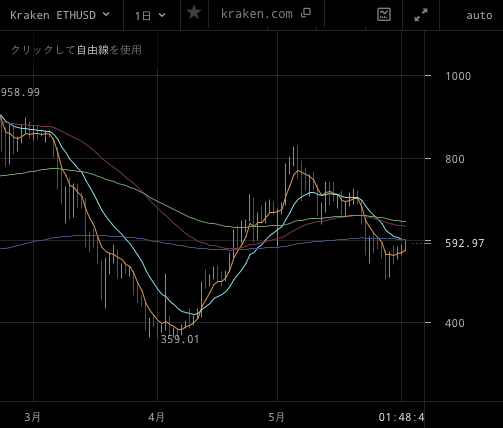Open the chart indicators icon

(x=384, y=15)
